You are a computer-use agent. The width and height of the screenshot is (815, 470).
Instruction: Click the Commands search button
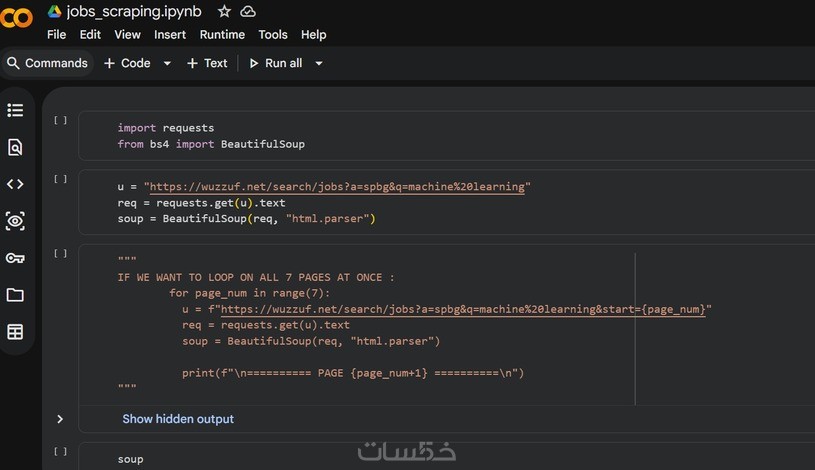[x=47, y=63]
